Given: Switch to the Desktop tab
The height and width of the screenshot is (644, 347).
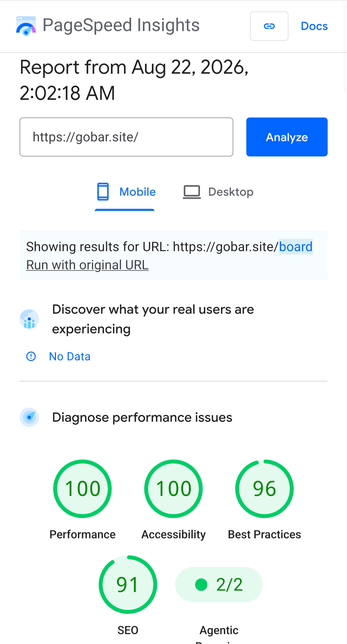Looking at the screenshot, I should coord(218,192).
